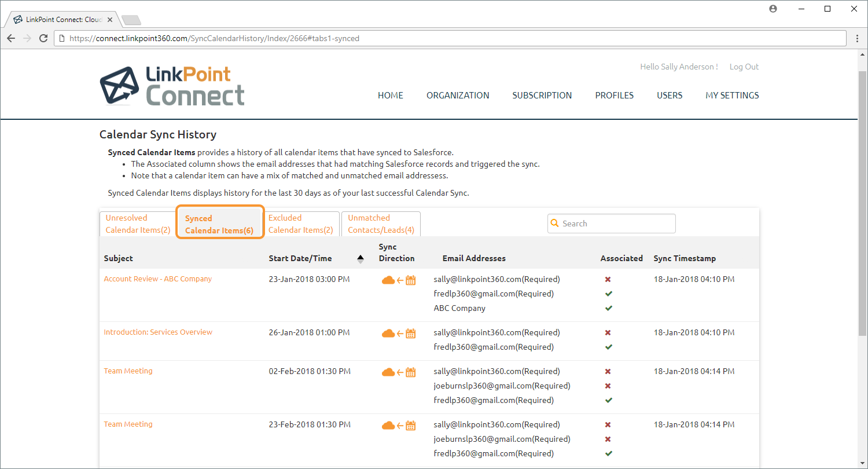Click the Sync Timestamp column header
The width and height of the screenshot is (868, 469).
coord(685,259)
